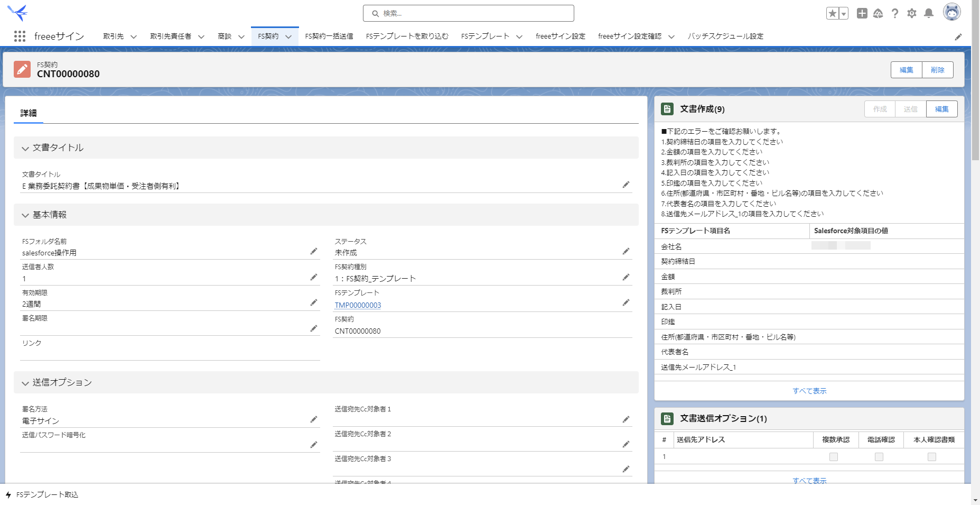The image size is (980, 505).
Task: Click the global search field
Action: pyautogui.click(x=469, y=13)
